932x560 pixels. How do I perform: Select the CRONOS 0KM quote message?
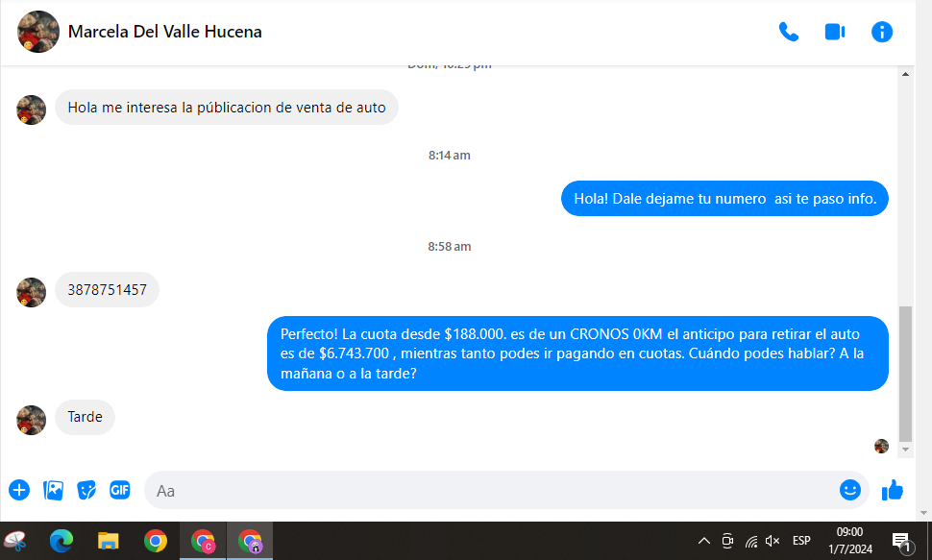(x=577, y=353)
